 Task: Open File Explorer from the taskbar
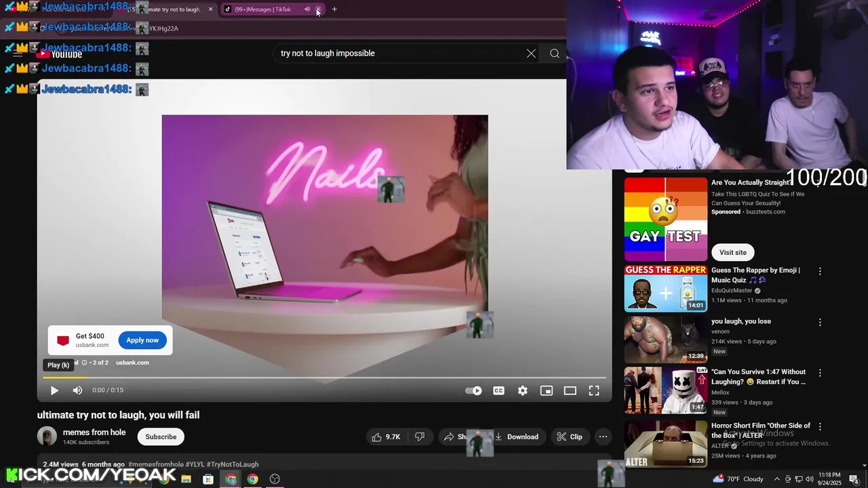186,479
